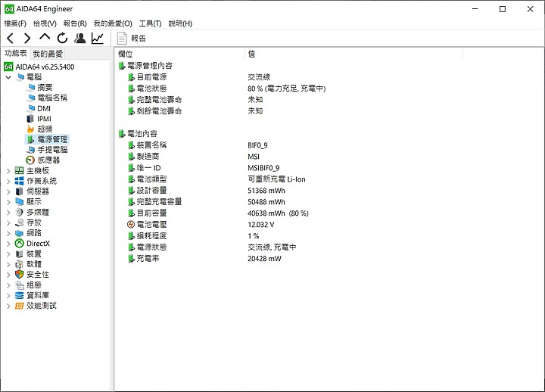
Task: Click the value 51368 mWh
Action: (x=266, y=191)
